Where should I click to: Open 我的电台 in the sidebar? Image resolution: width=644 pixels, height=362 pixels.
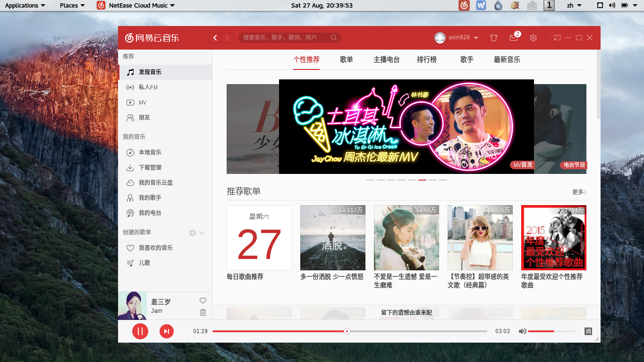click(x=165, y=213)
